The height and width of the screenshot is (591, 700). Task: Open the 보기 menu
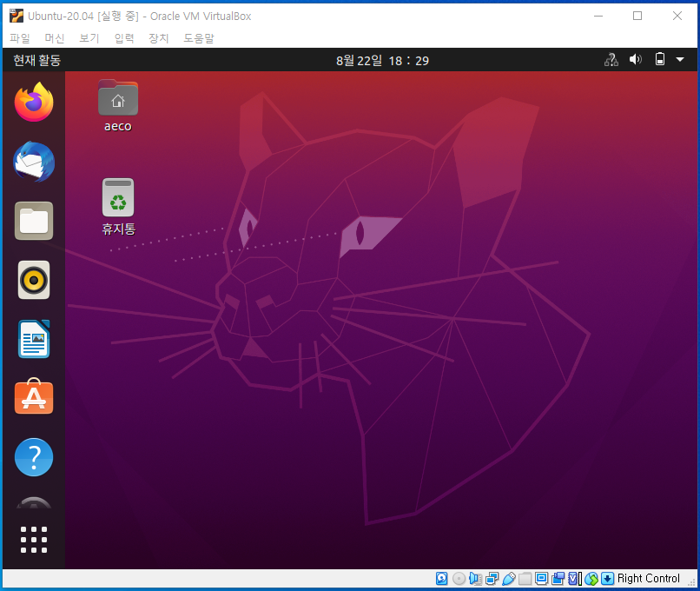[89, 38]
